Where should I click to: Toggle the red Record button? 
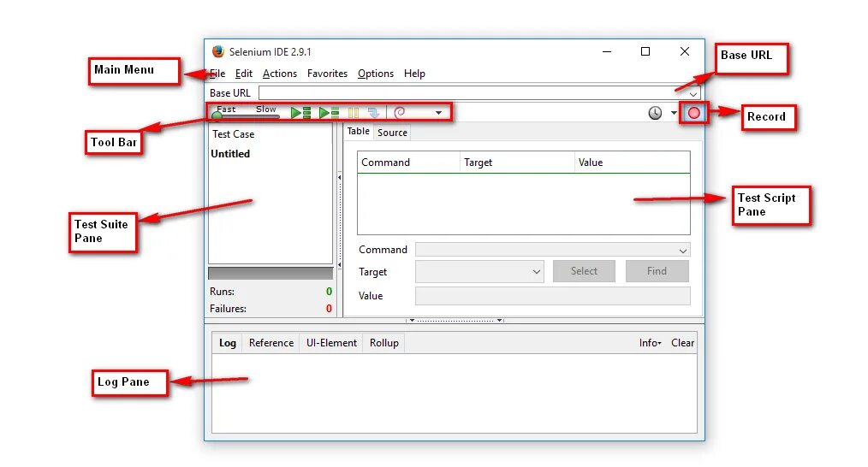pos(693,113)
